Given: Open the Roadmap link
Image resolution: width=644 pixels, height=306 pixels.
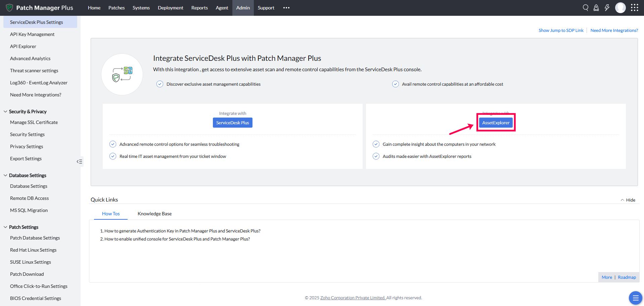Looking at the screenshot, I should point(627,277).
